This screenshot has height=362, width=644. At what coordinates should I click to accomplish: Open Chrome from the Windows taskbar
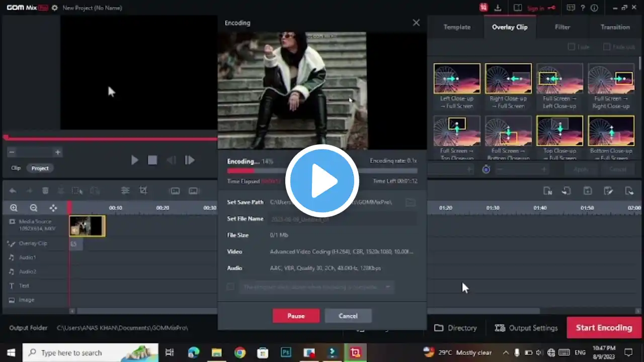pos(239,352)
